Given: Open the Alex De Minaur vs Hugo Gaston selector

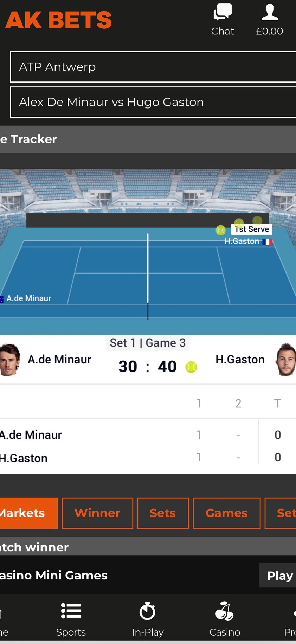Looking at the screenshot, I should (x=153, y=102).
